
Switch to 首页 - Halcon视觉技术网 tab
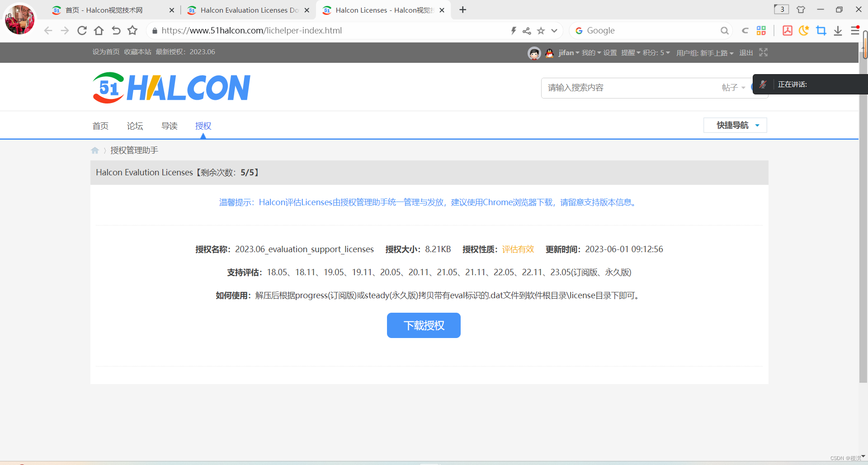point(104,10)
